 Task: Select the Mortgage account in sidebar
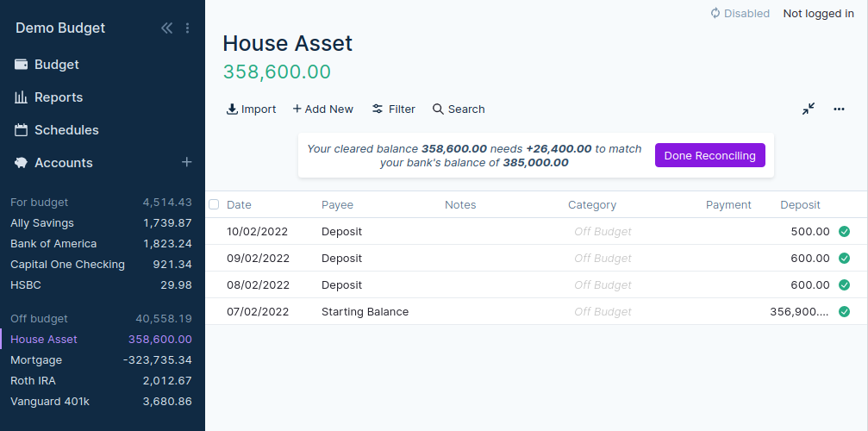coord(34,360)
